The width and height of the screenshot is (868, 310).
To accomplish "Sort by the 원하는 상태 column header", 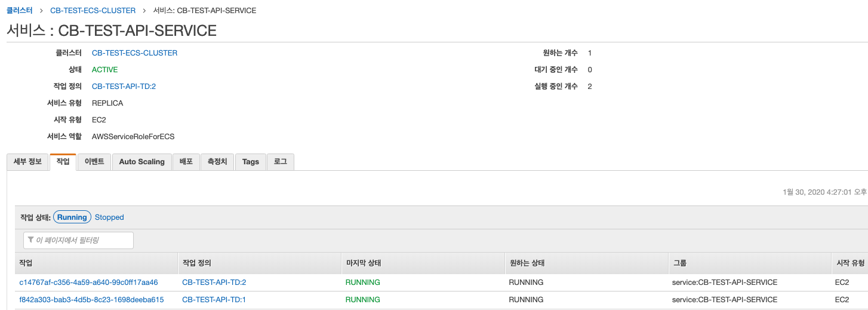I will point(586,263).
